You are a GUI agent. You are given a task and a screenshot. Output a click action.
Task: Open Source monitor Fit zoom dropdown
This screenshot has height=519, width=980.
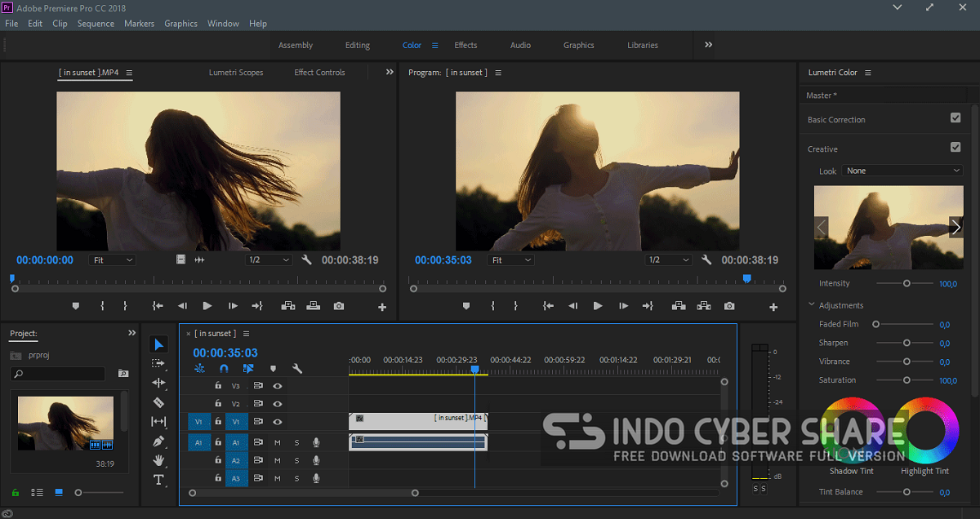pyautogui.click(x=112, y=259)
